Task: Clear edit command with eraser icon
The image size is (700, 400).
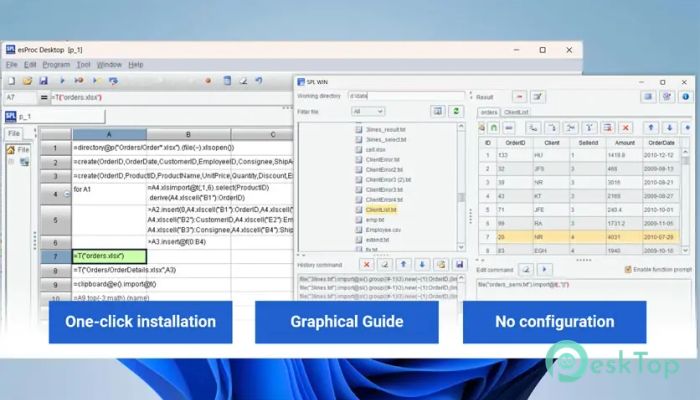Action: tap(526, 270)
